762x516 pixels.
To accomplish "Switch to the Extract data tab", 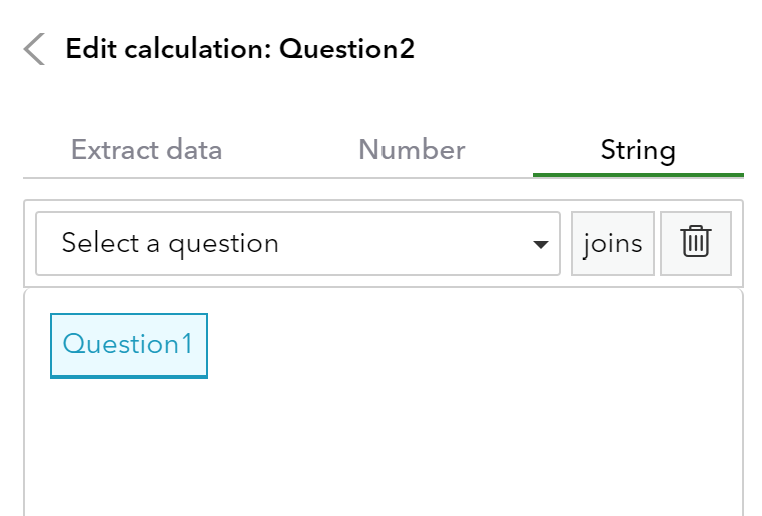I will point(147,151).
